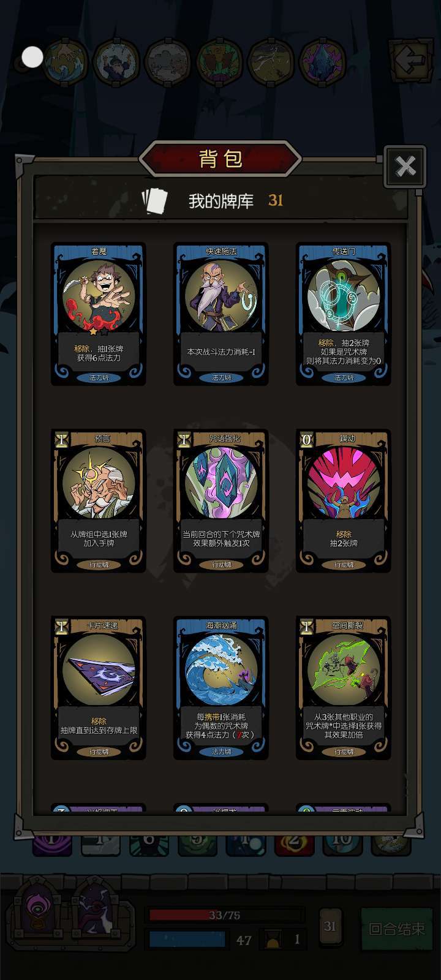Select the 快速施法 wizard card
Viewport: 441px width, 980px height.
tap(221, 314)
